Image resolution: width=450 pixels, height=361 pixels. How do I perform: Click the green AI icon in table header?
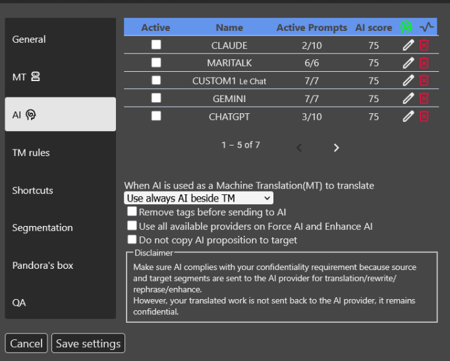[x=406, y=27]
